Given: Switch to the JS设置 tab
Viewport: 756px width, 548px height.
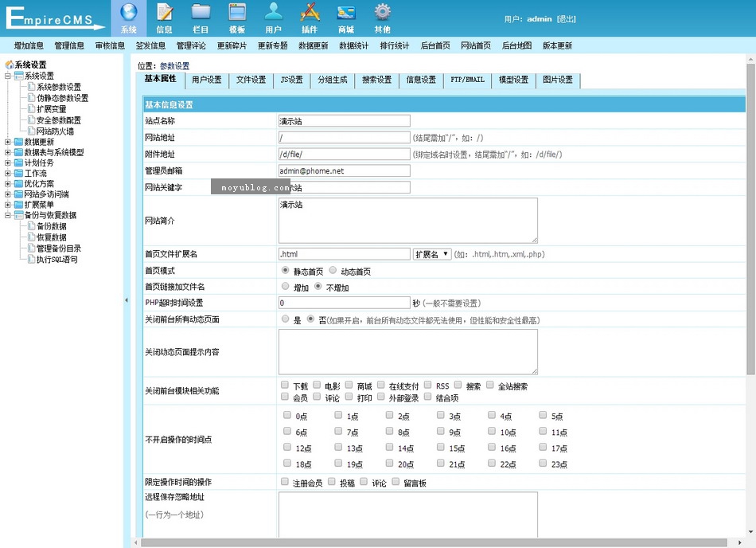Looking at the screenshot, I should (292, 80).
